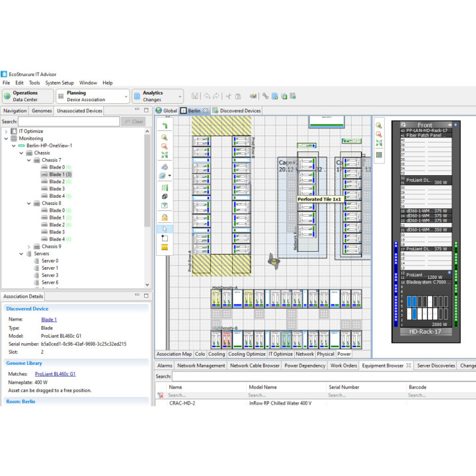Collapse the Servers tree node

click(x=21, y=254)
